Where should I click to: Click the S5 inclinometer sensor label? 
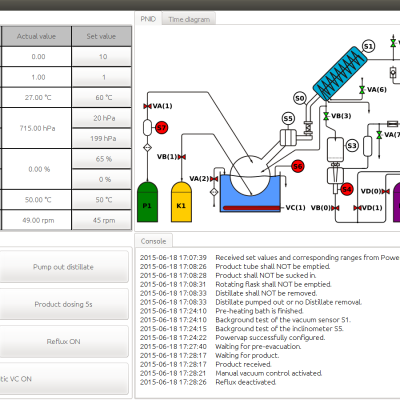tap(288, 119)
